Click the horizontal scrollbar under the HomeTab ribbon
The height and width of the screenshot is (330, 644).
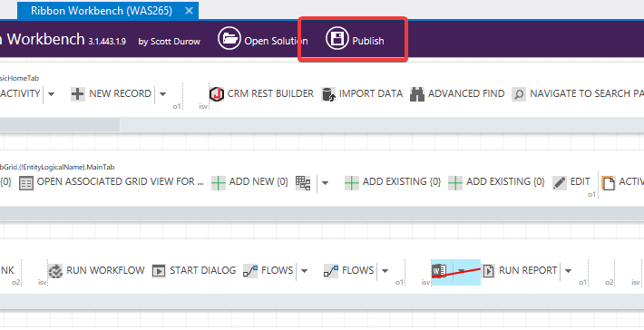(60, 125)
